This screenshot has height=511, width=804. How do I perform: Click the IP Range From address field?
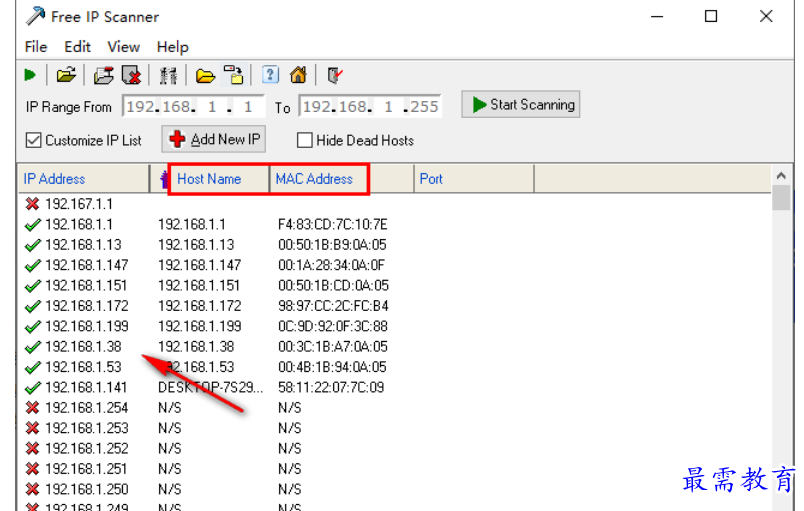pyautogui.click(x=193, y=107)
